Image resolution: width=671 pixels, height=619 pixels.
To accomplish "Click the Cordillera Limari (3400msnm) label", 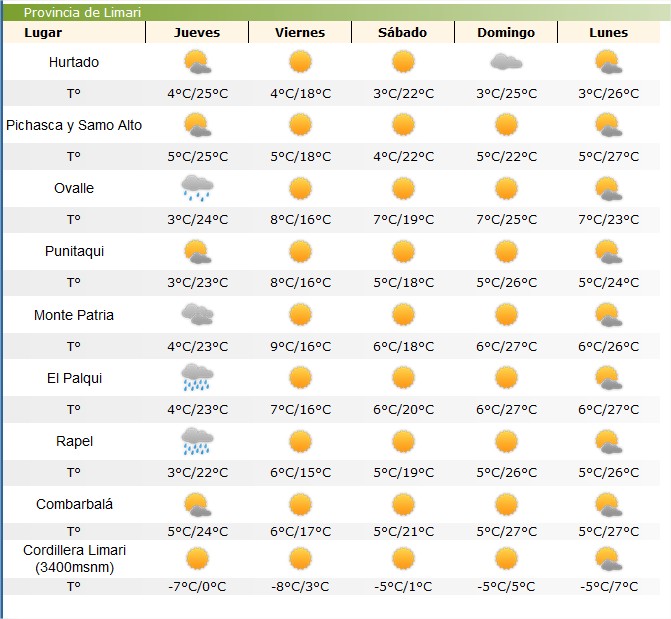I will point(74,558).
